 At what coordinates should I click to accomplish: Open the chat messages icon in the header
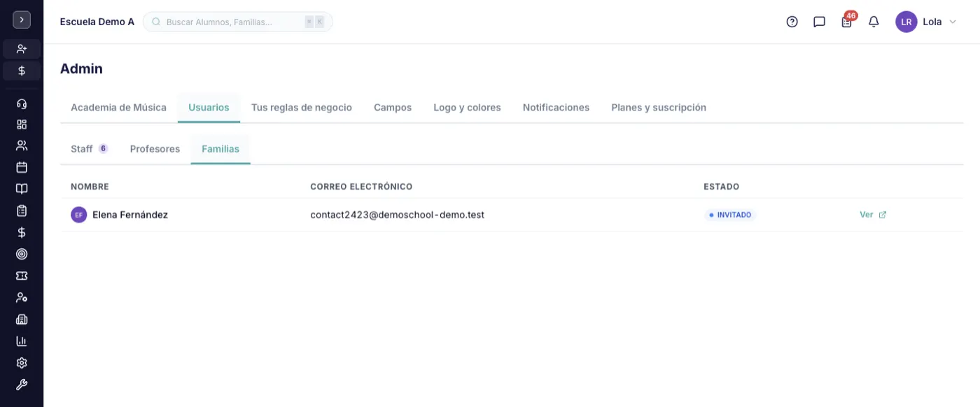point(819,22)
